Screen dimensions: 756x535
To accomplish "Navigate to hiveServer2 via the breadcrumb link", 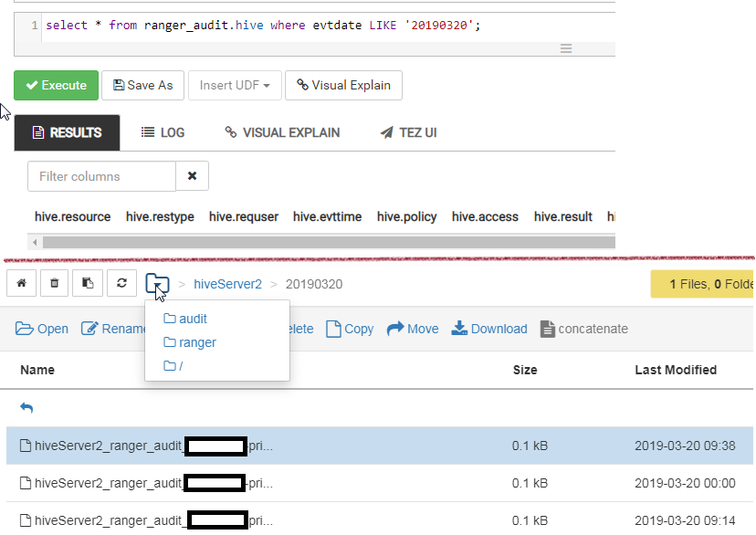I will [228, 284].
